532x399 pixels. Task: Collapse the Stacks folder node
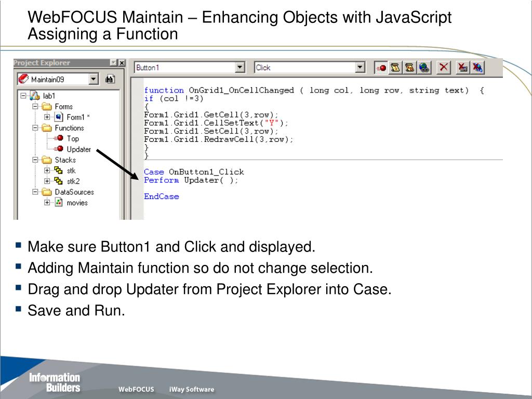pos(35,160)
